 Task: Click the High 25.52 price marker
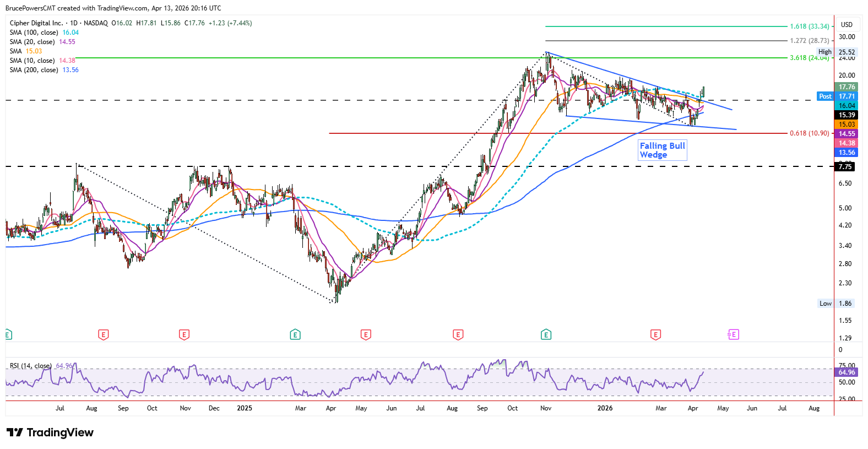837,52
